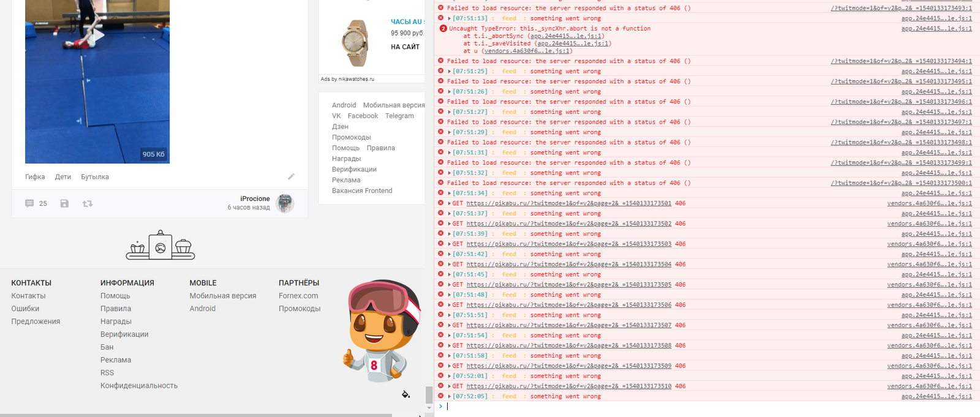The image size is (980, 417).
Task: Click the cupcake conveyor footer logo
Action: (x=160, y=246)
